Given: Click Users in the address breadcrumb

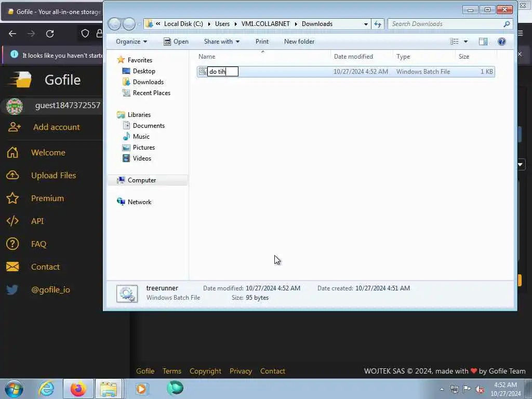Looking at the screenshot, I should coord(222,24).
